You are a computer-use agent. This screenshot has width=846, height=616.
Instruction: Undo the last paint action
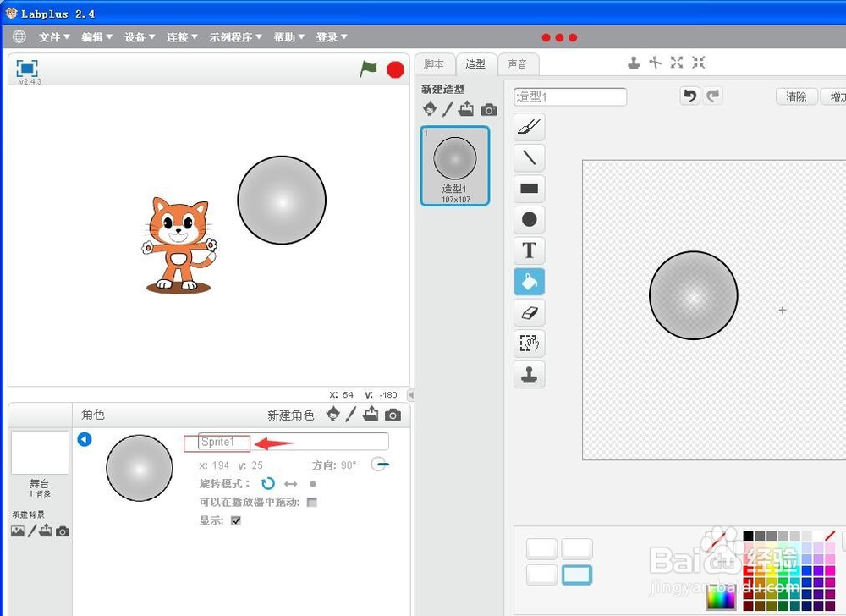click(x=689, y=96)
